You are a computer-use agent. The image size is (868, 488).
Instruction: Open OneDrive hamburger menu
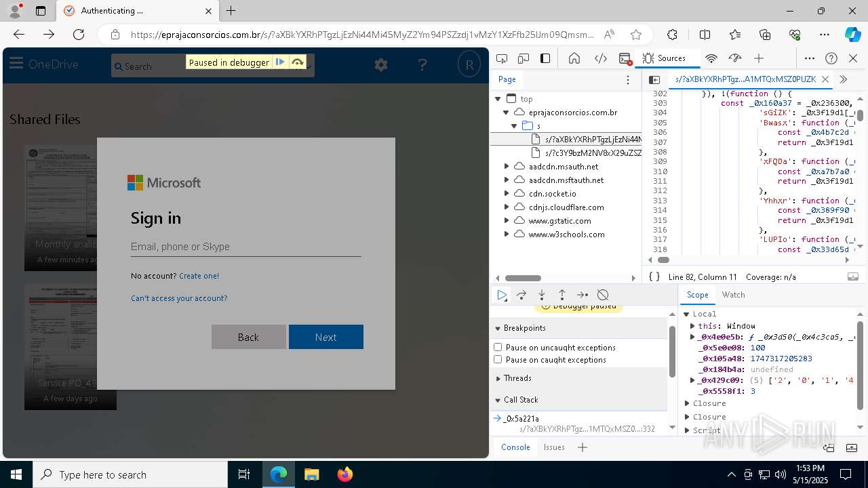pos(16,64)
